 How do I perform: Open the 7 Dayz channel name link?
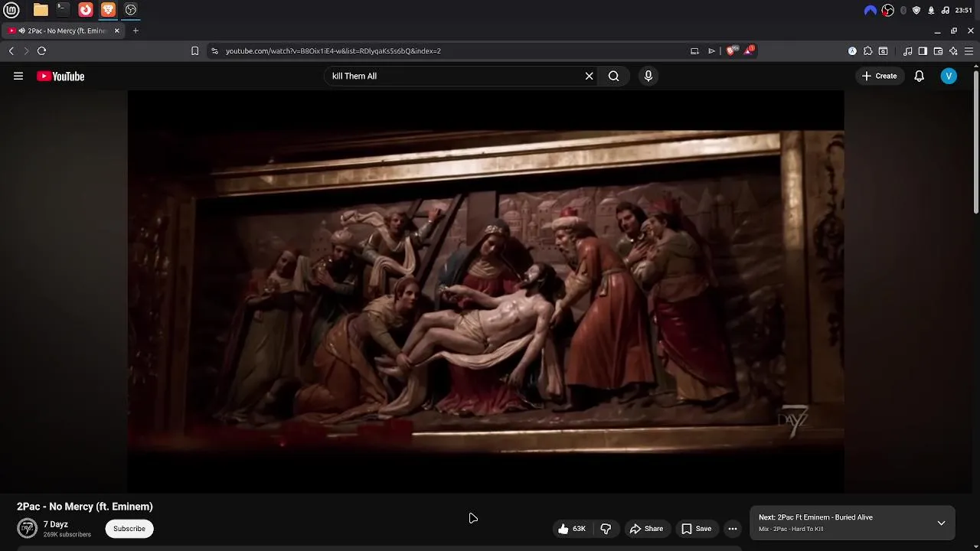55,524
